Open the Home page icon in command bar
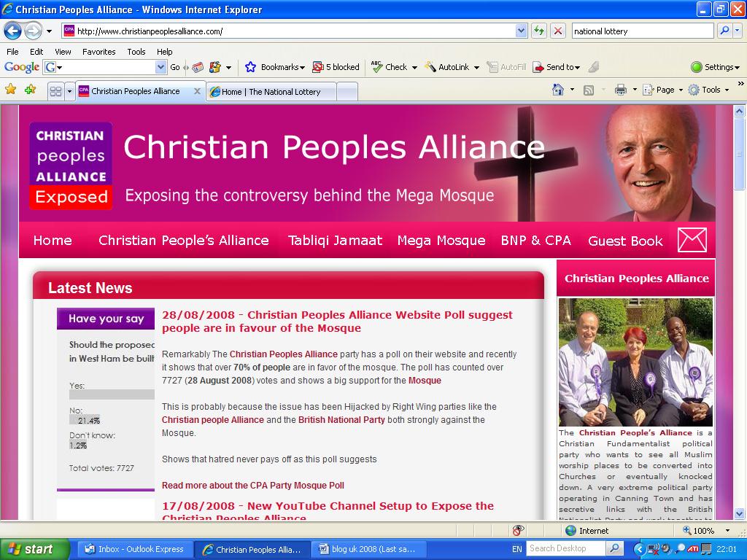This screenshot has height=560, width=747. tap(558, 90)
